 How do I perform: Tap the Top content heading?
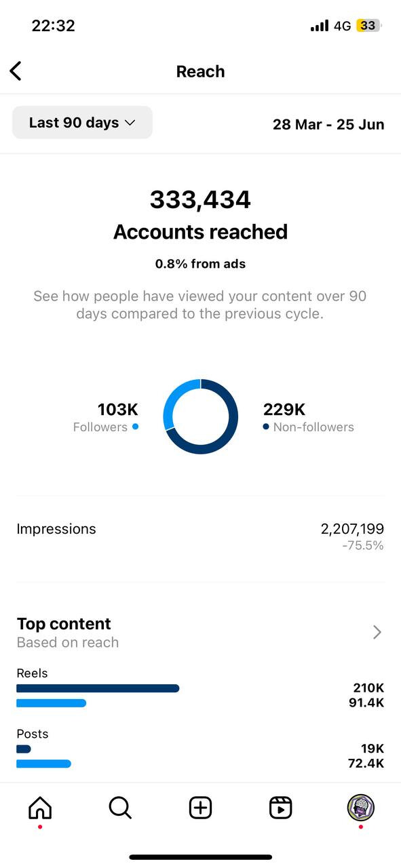click(x=64, y=624)
